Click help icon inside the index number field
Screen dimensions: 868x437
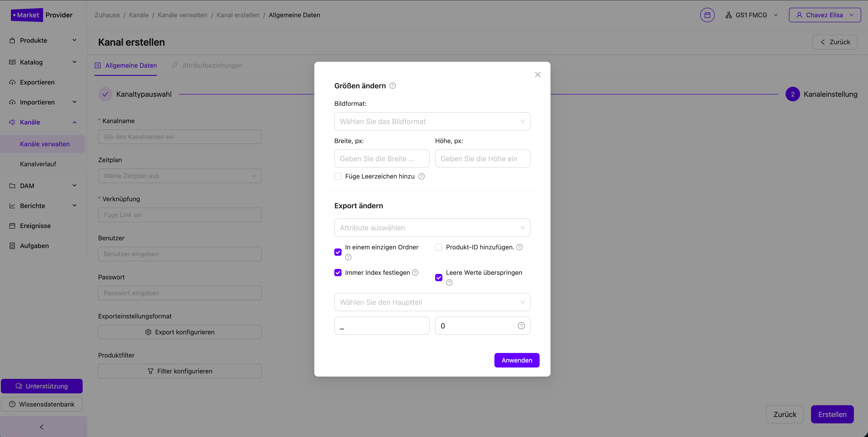pyautogui.click(x=521, y=325)
